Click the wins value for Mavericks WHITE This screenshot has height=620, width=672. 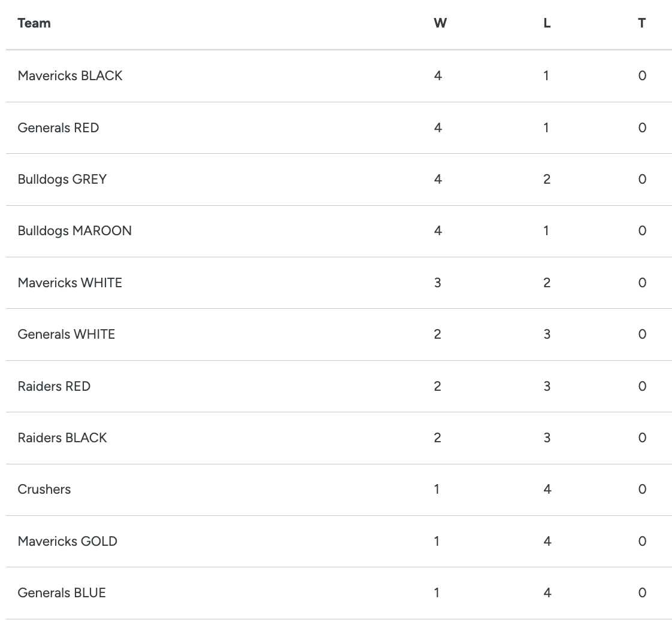[x=438, y=282]
